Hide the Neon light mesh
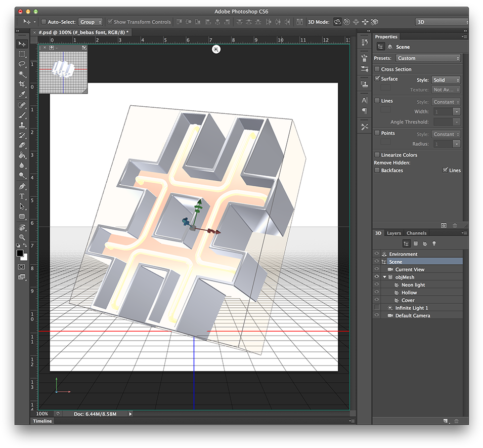 pyautogui.click(x=377, y=285)
